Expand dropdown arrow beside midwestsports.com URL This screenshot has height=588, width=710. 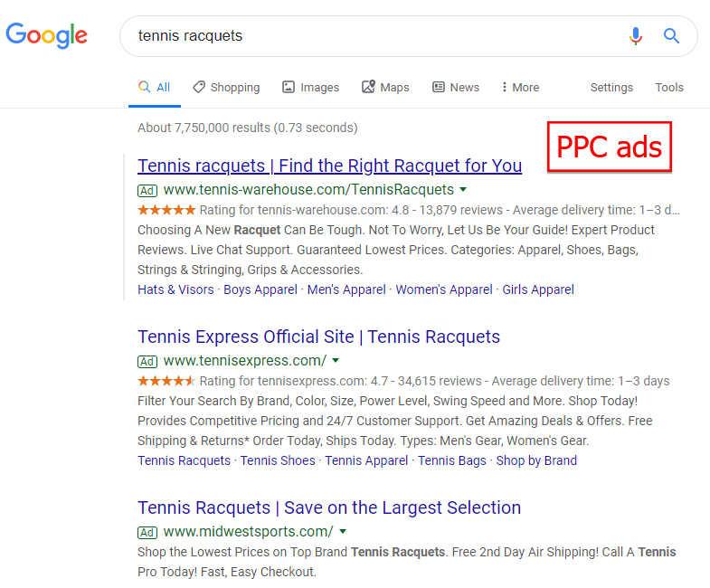[343, 531]
